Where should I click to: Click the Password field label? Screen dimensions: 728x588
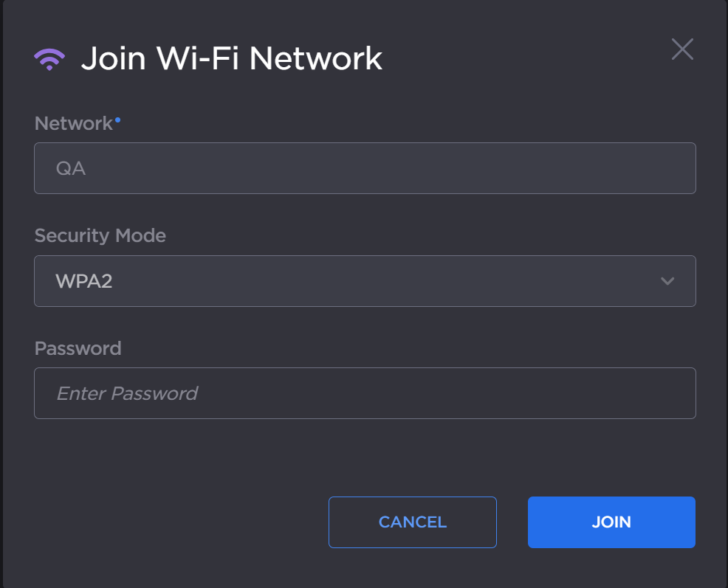pos(78,348)
